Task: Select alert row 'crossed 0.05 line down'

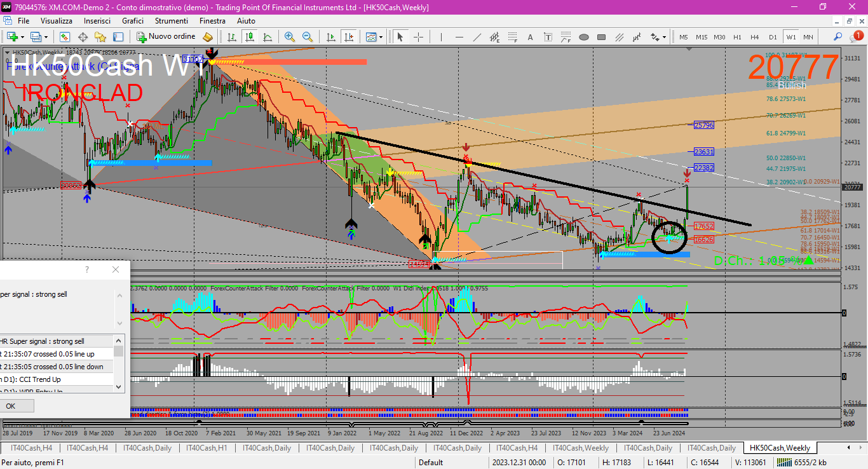Action: point(57,367)
